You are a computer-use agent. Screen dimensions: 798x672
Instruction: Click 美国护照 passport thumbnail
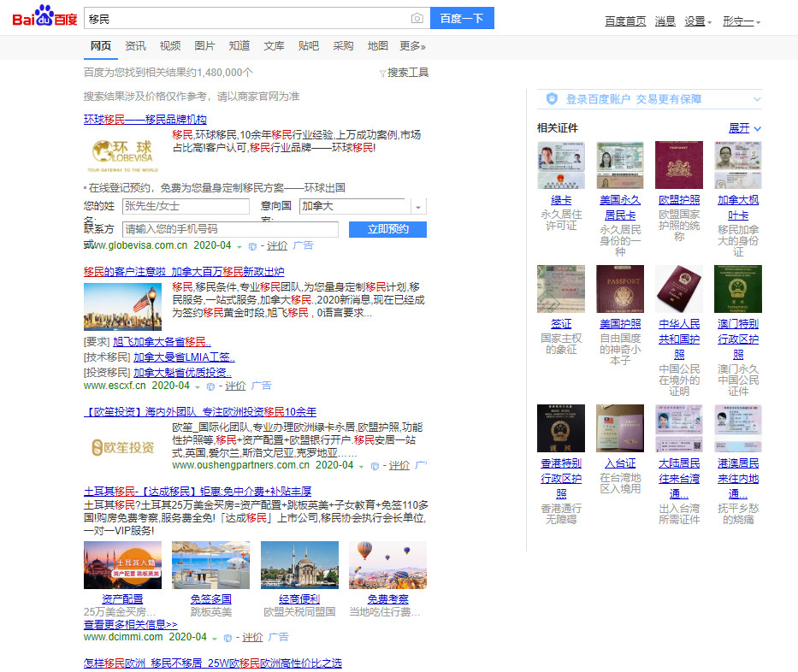620,288
